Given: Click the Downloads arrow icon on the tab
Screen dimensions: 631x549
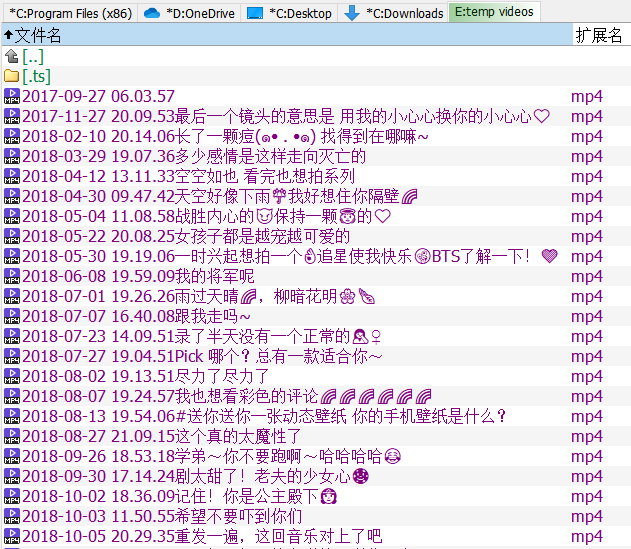Looking at the screenshot, I should [x=352, y=13].
